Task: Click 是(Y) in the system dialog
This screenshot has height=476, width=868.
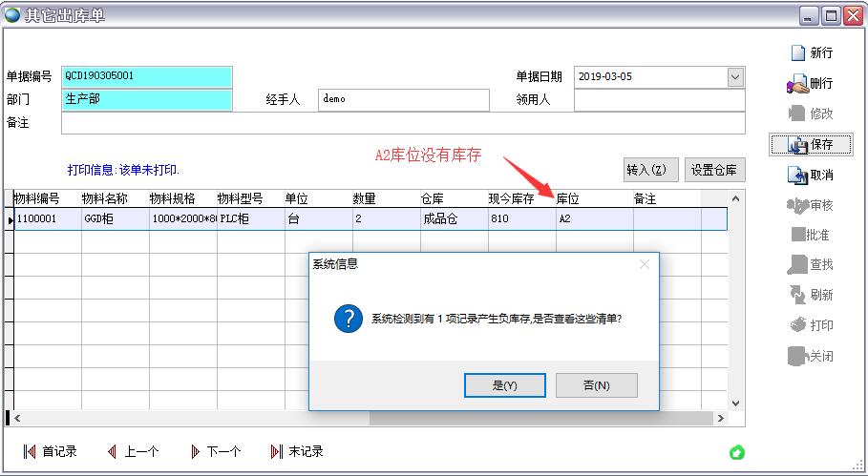Action: point(504,385)
